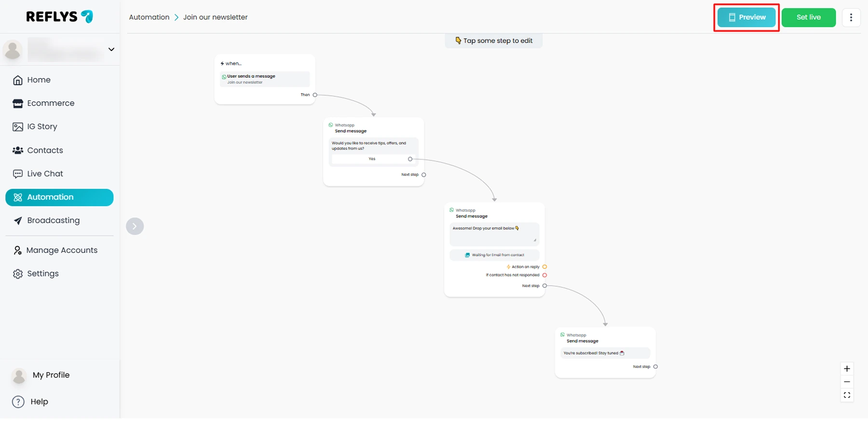The height and width of the screenshot is (422, 868).
Task: Select the orange Action on reply connector
Action: click(x=544, y=267)
